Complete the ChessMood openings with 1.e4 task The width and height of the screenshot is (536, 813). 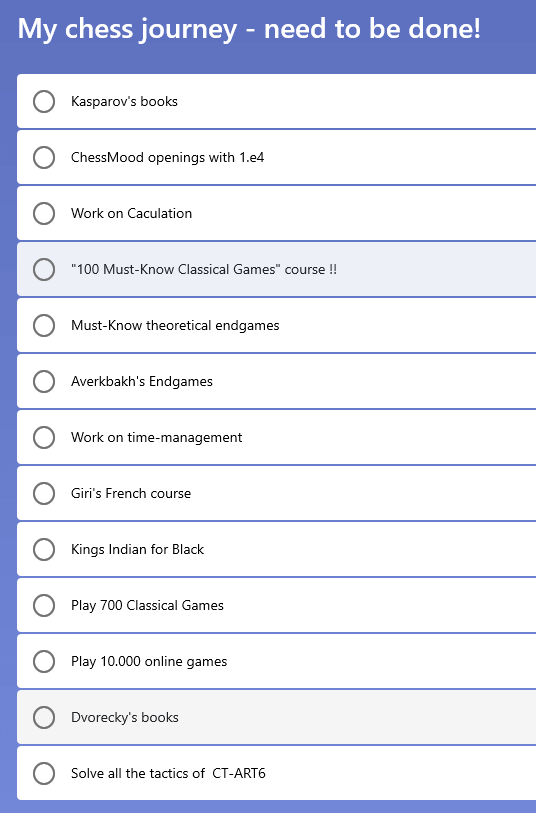[x=44, y=158]
